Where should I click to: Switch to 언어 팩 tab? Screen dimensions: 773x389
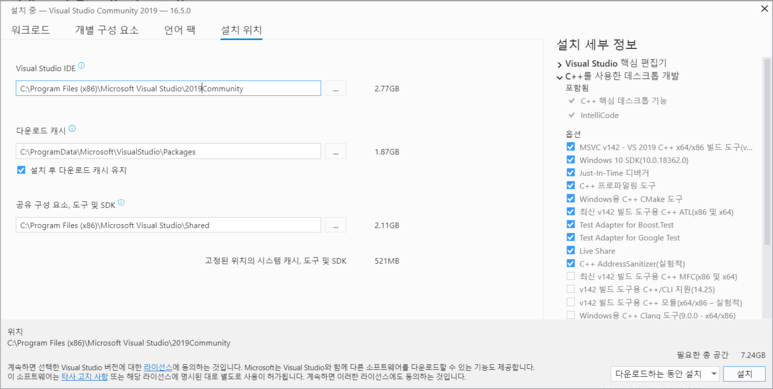point(180,30)
